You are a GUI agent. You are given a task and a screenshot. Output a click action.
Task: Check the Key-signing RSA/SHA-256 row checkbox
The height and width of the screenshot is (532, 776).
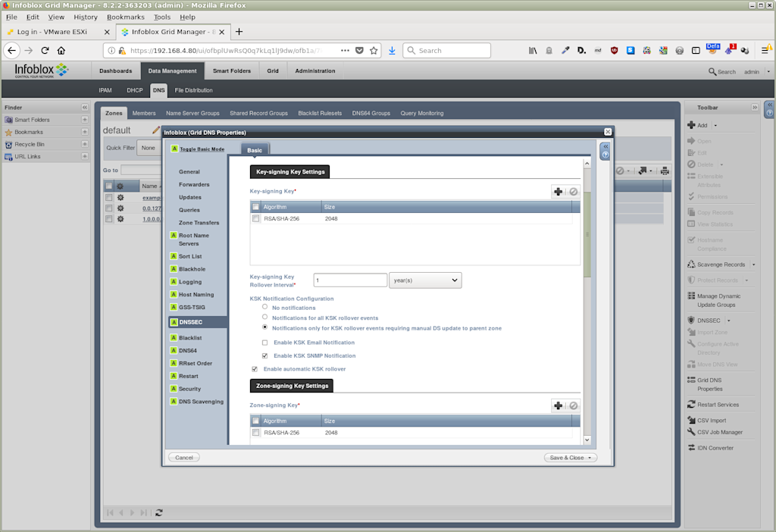(x=256, y=218)
